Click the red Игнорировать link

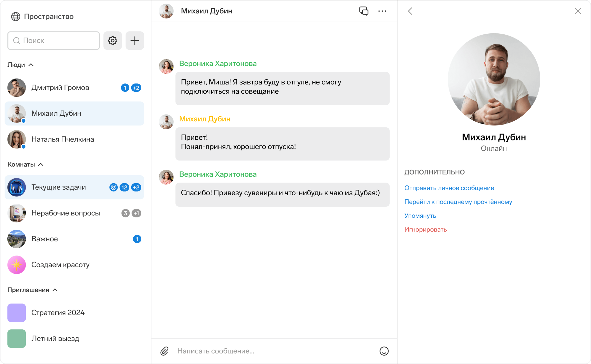(426, 229)
